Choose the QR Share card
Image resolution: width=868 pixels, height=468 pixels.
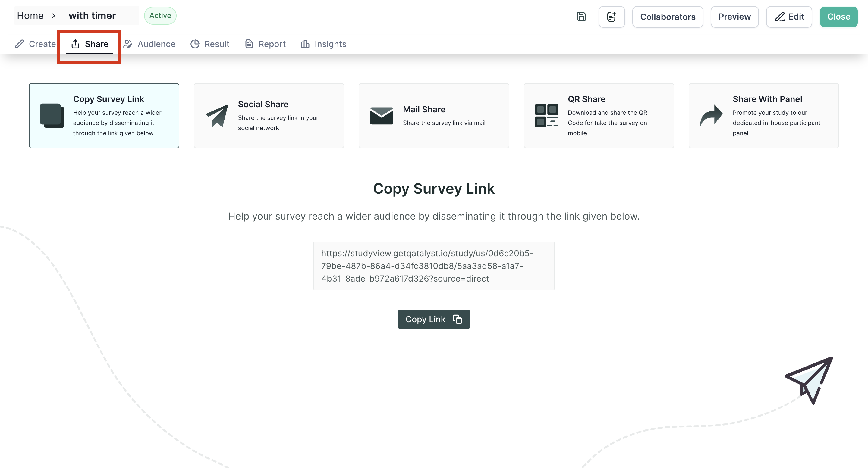(x=599, y=115)
